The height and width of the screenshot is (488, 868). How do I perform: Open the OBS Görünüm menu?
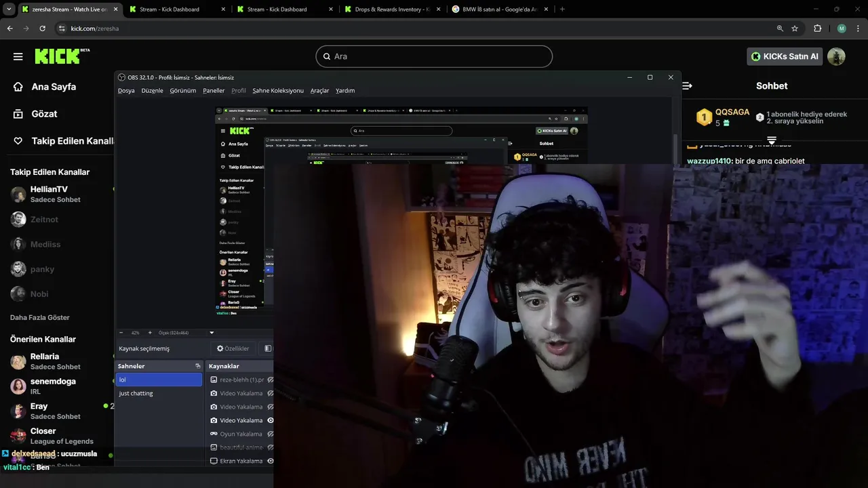182,90
